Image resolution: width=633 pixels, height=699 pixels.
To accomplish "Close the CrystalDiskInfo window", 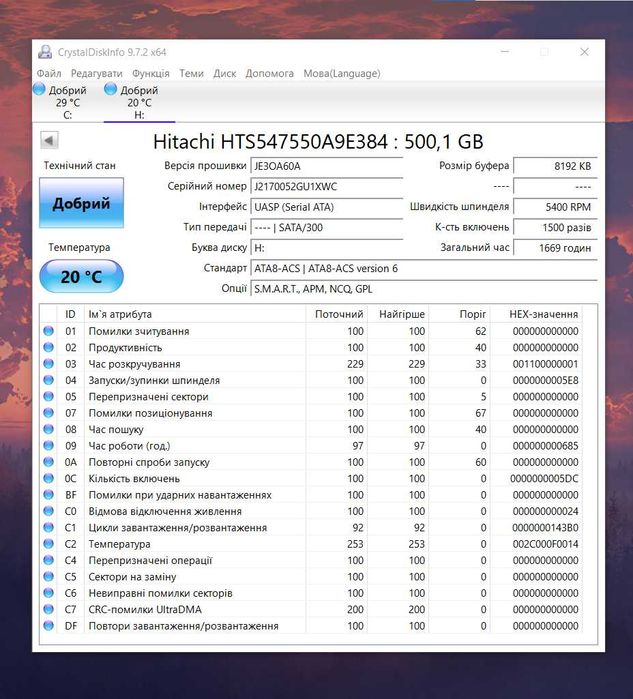I will (x=584, y=52).
